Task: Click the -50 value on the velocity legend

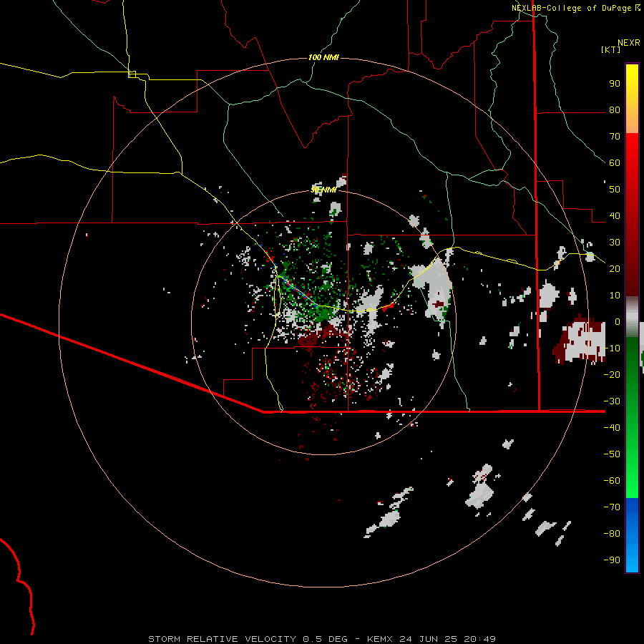Action: click(612, 454)
